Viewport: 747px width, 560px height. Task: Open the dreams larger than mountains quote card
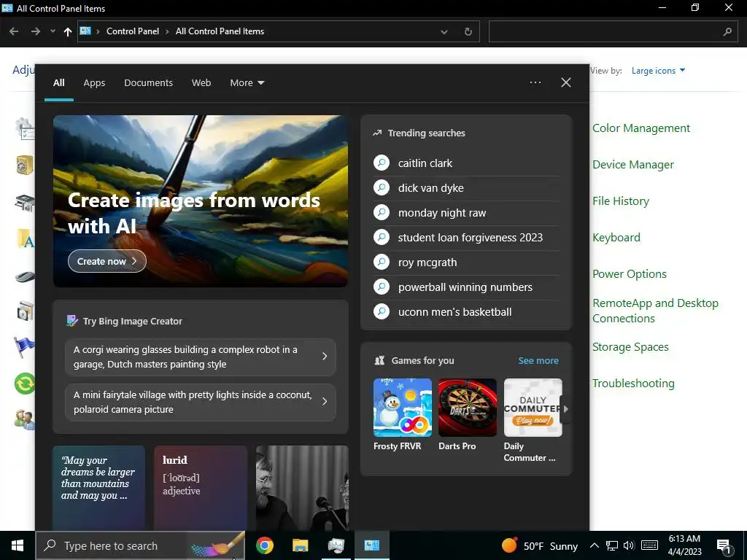pyautogui.click(x=98, y=488)
